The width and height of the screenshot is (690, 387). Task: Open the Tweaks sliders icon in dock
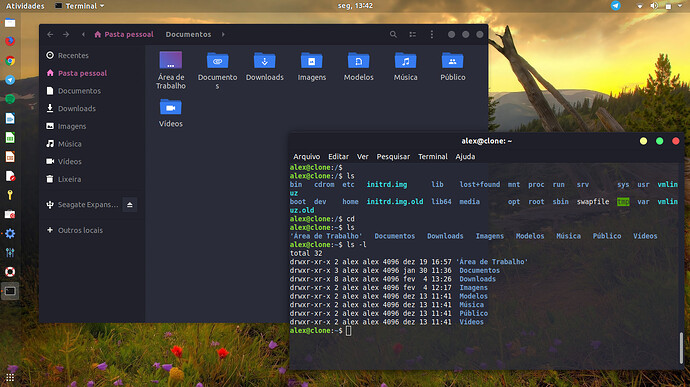(10, 253)
